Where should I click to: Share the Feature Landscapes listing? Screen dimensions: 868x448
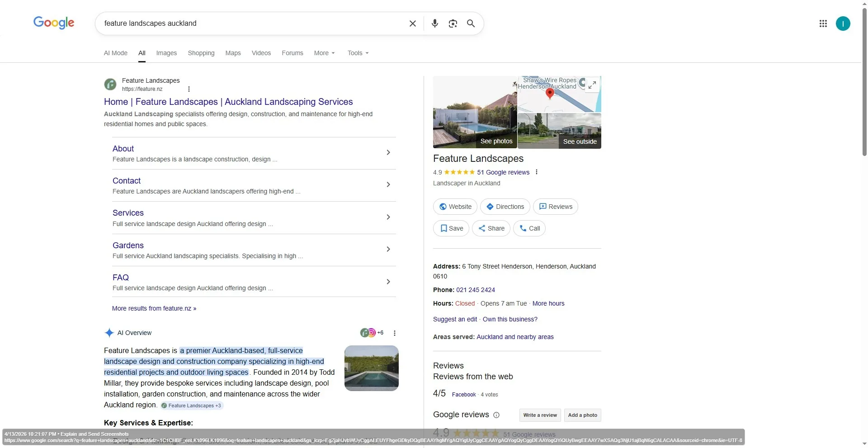pyautogui.click(x=491, y=228)
